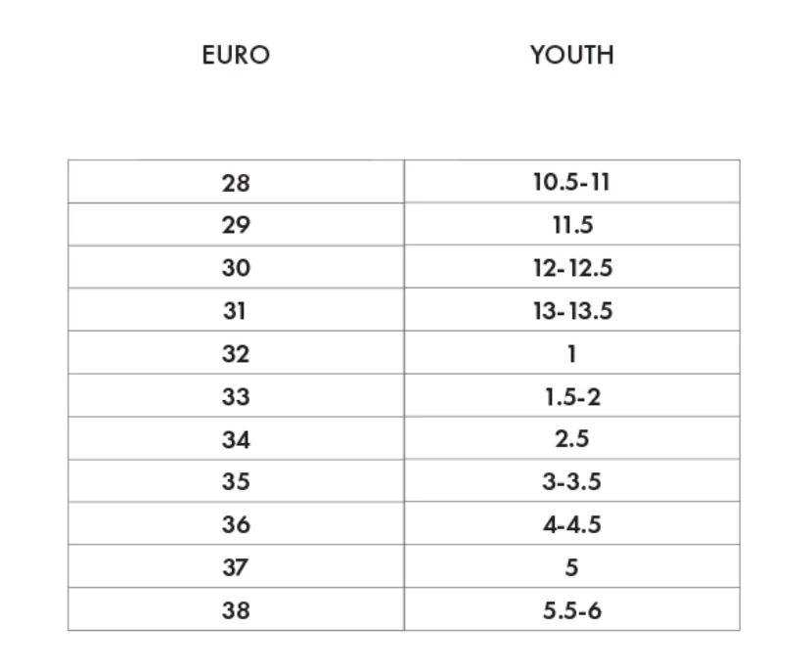Select the Euro size 34 cell
Viewport: 812px width, 671px height.
tap(236, 439)
